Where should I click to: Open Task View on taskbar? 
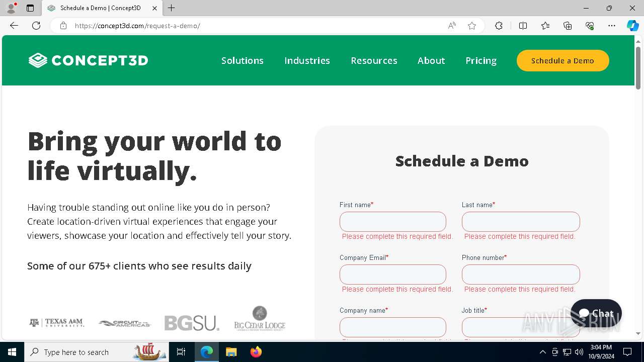[x=181, y=352]
